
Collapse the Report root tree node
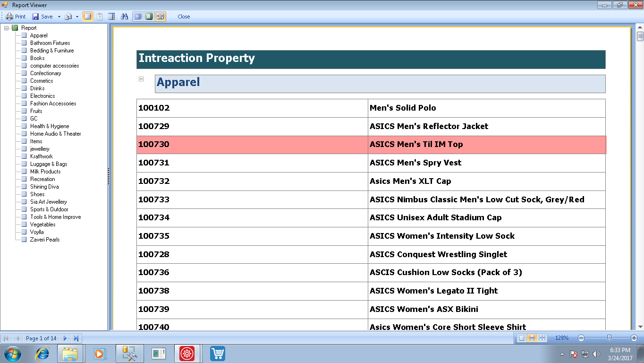6,28
